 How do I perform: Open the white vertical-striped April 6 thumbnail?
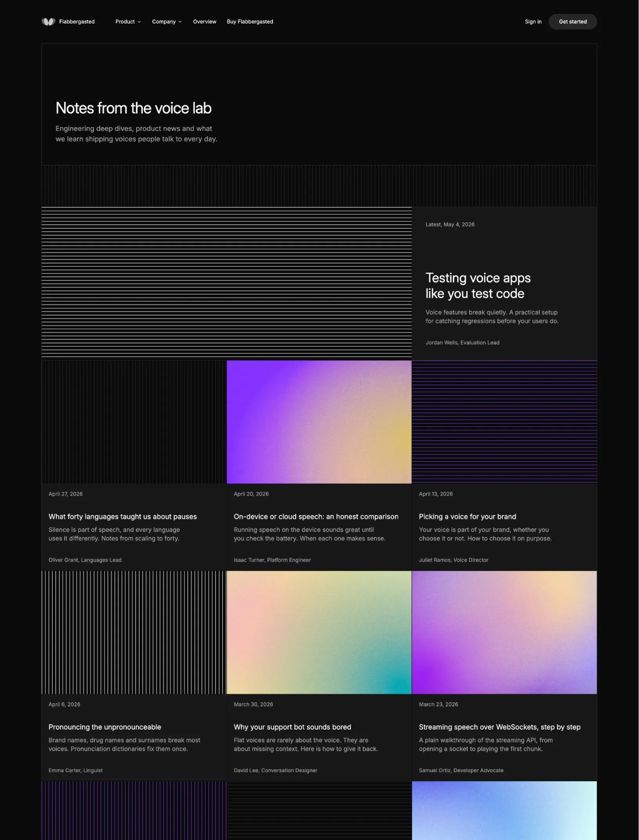(134, 632)
